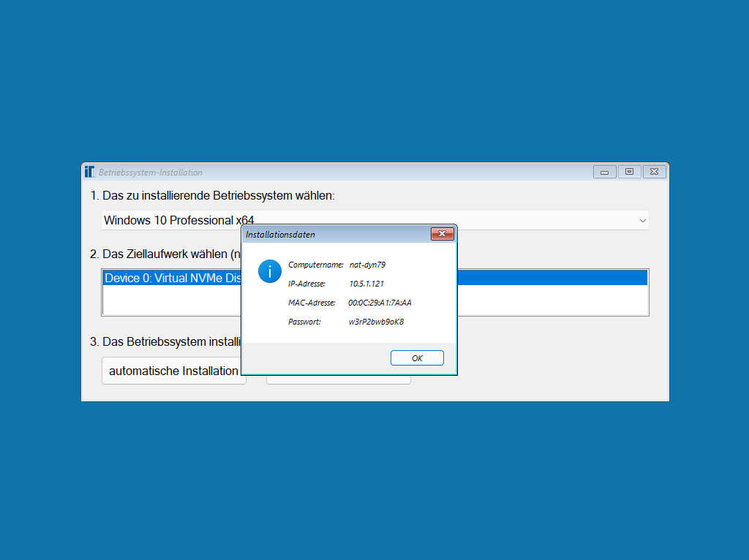
Task: Click the Computername: label
Action: 316,265
